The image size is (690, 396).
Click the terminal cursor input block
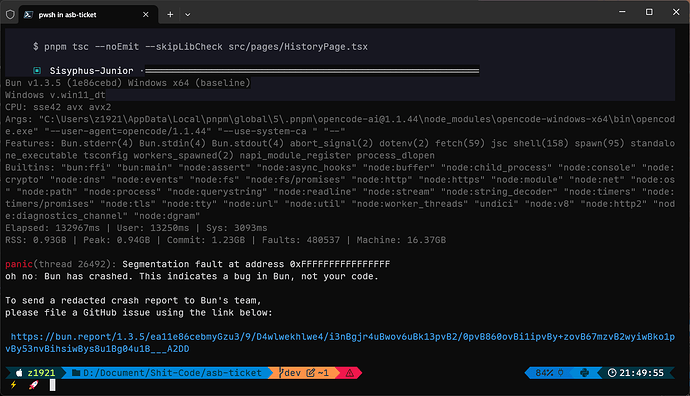point(52,385)
